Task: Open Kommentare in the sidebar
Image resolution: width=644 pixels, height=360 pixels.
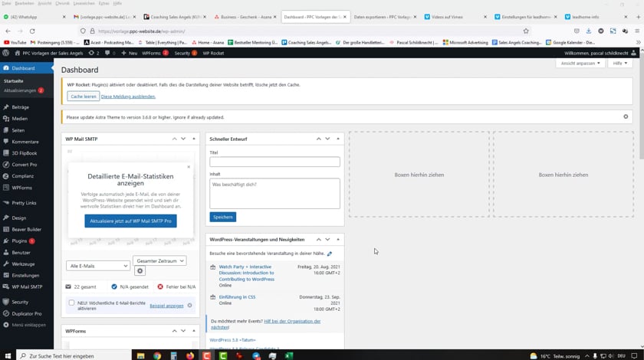Action: point(27,142)
